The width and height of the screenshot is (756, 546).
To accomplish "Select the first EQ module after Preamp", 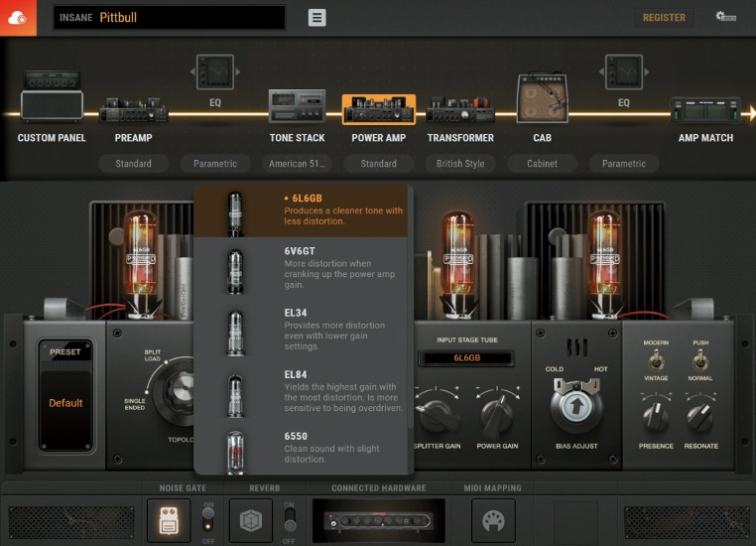I will coord(215,72).
